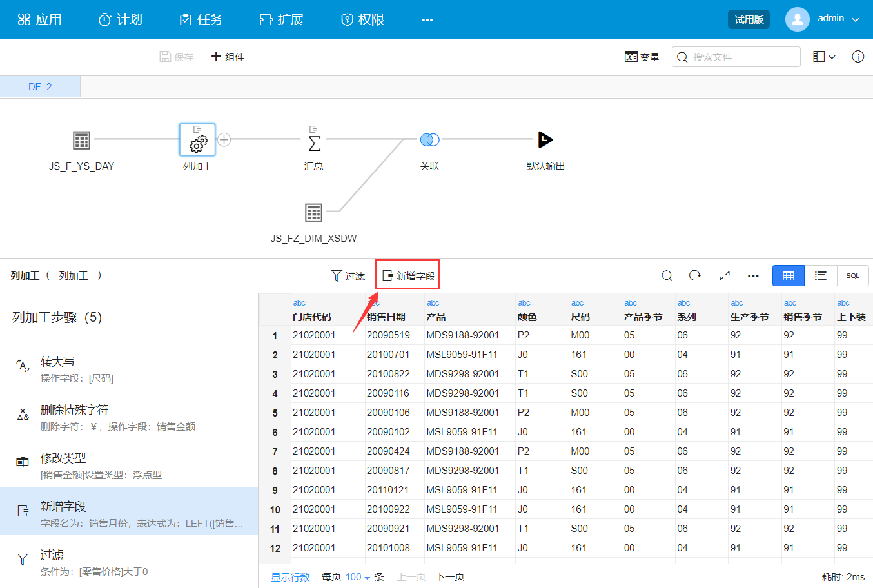Click the 颜色 column header
The image size is (873, 588).
pyautogui.click(x=527, y=317)
